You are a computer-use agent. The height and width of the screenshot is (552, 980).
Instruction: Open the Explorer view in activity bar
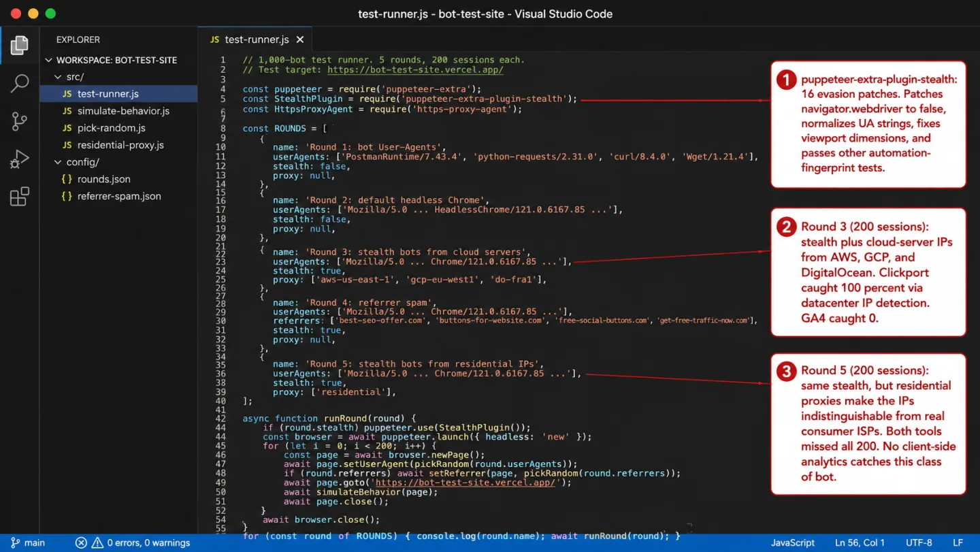pos(19,45)
